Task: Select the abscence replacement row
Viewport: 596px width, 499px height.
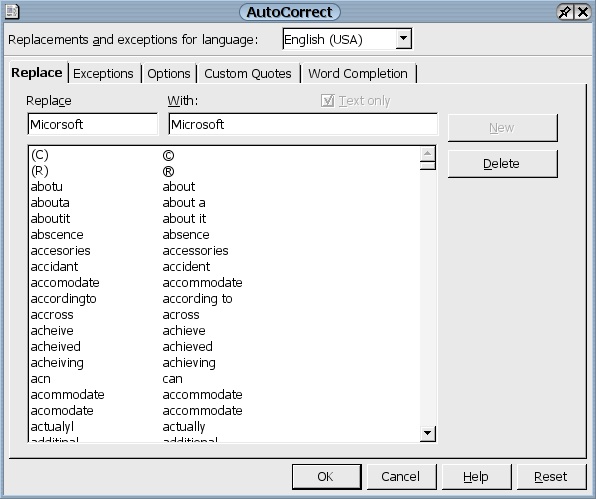Action: click(x=225, y=234)
